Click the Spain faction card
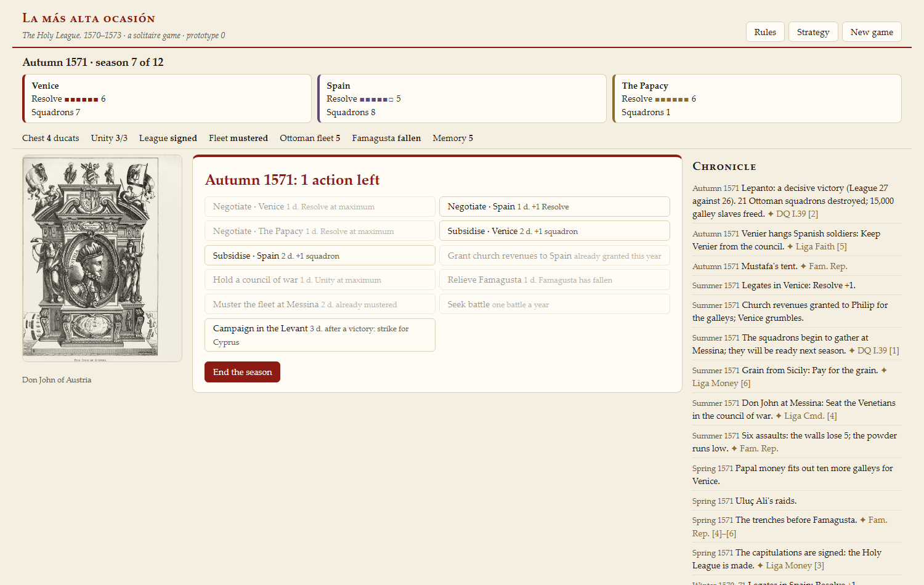924x585 pixels. click(x=462, y=99)
